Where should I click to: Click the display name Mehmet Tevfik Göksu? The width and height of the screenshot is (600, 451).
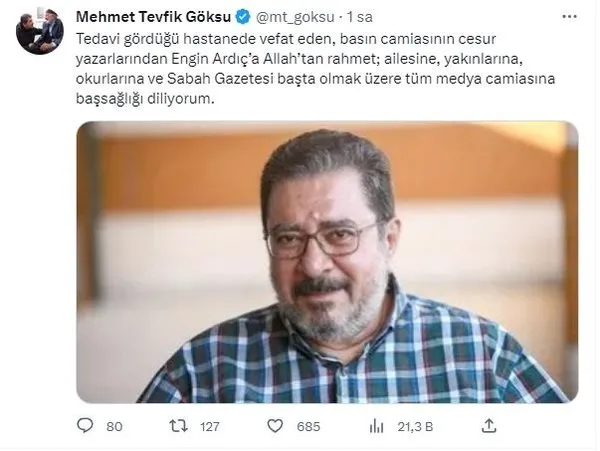coord(153,17)
